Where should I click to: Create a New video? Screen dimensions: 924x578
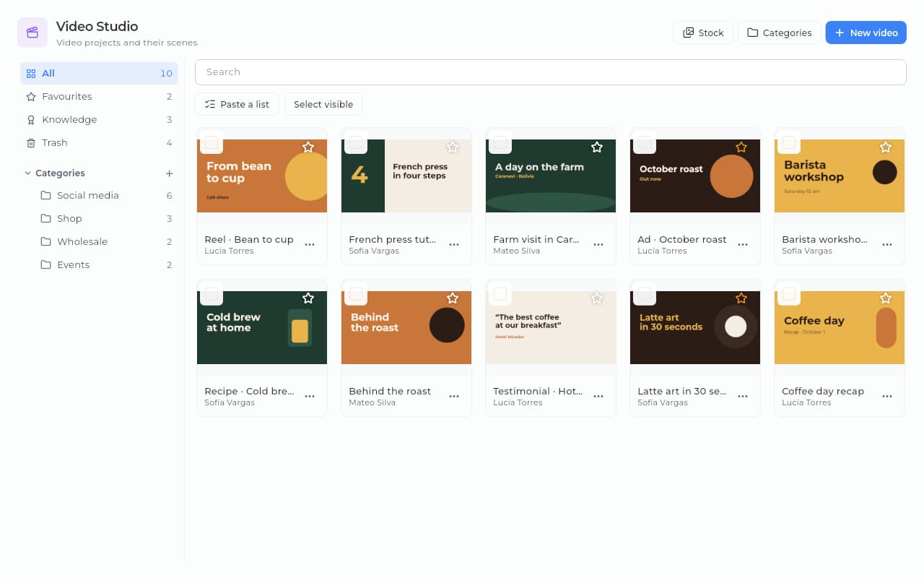click(866, 33)
